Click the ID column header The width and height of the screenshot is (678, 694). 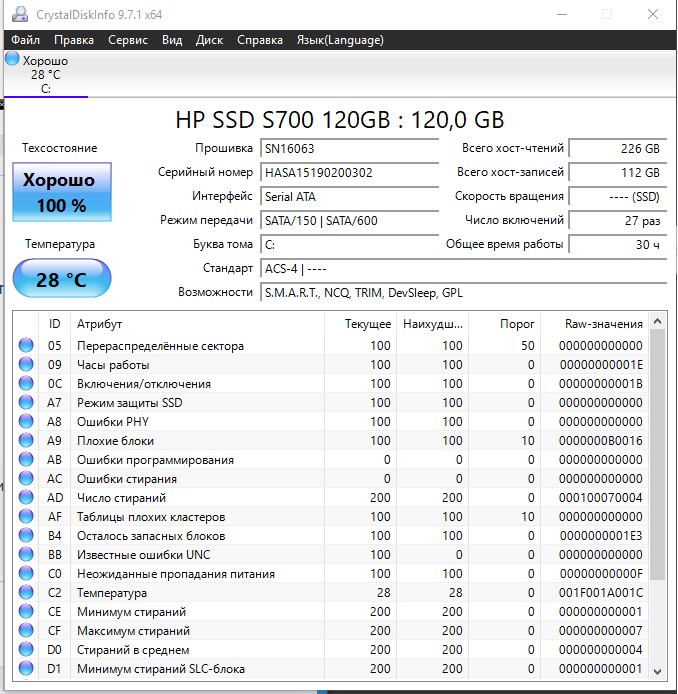[x=54, y=324]
